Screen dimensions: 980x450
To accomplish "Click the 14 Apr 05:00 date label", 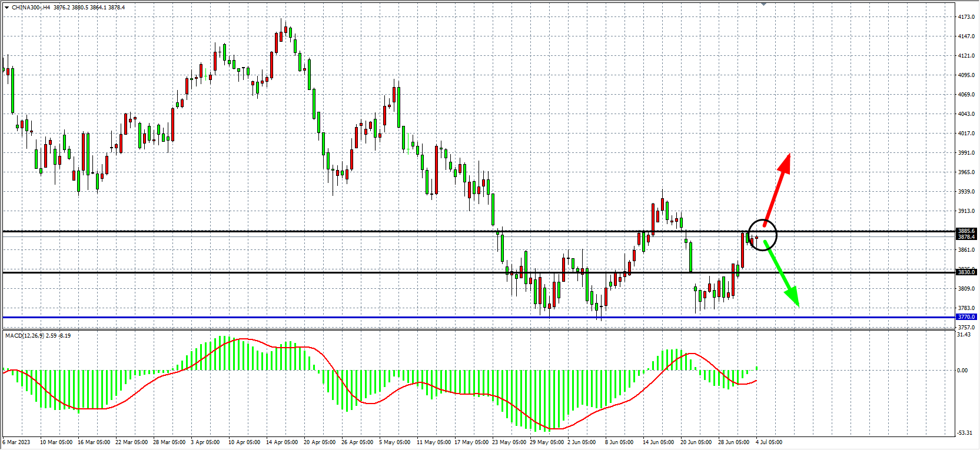I will point(282,442).
